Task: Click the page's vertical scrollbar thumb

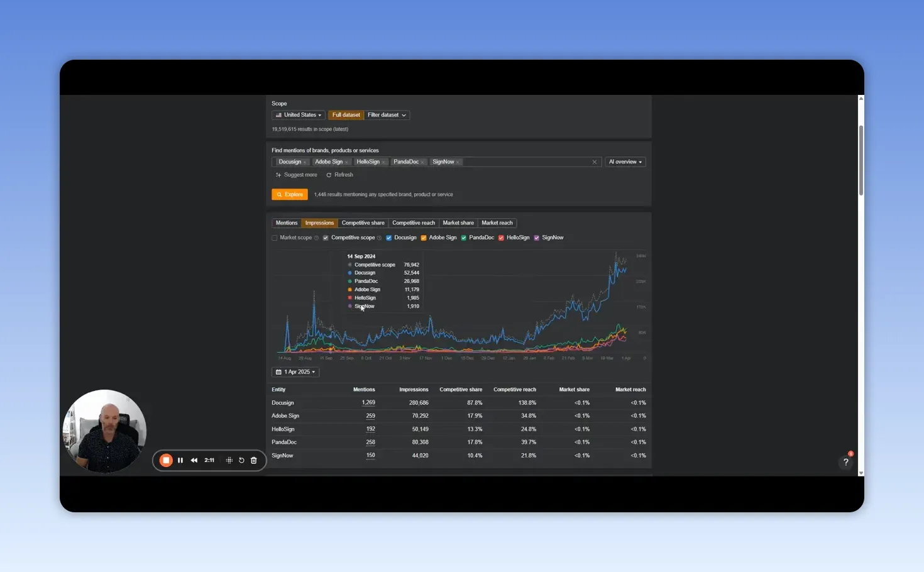Action: coord(861,160)
